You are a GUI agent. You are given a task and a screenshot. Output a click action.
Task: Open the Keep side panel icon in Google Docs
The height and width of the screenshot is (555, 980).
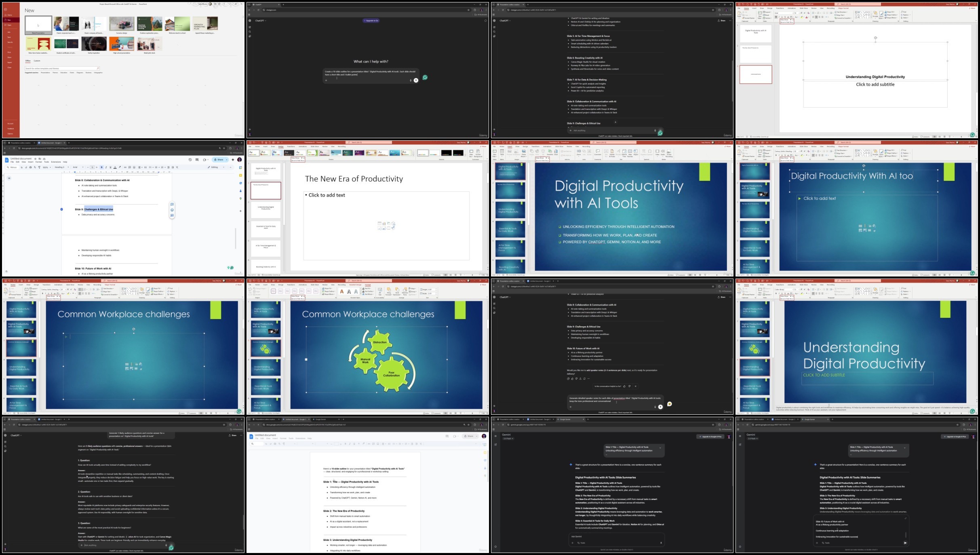(x=240, y=175)
